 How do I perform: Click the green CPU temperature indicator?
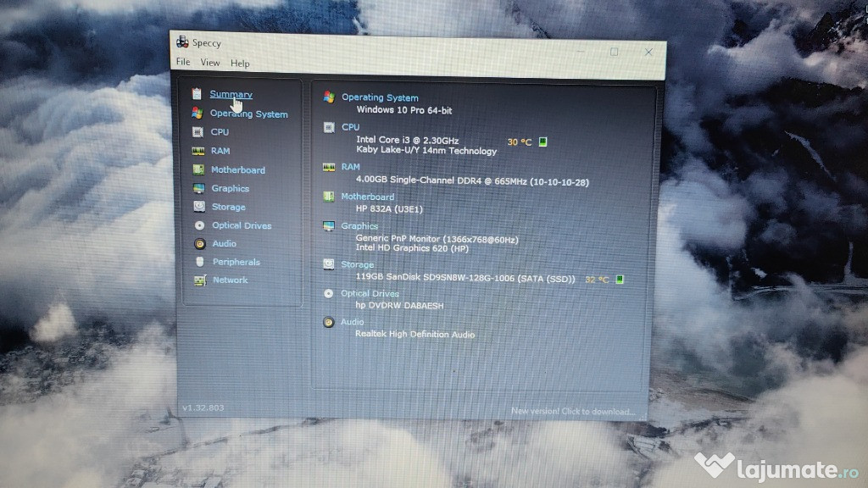[542, 141]
